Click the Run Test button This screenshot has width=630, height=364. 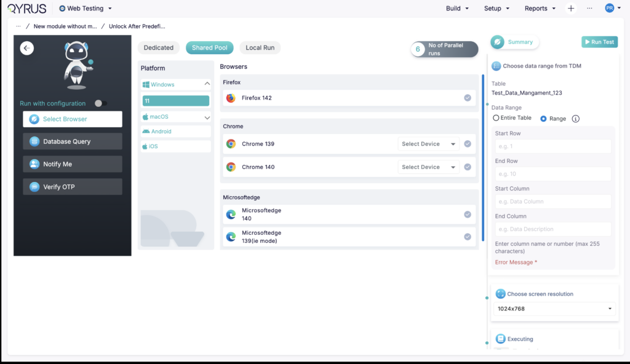pyautogui.click(x=599, y=42)
